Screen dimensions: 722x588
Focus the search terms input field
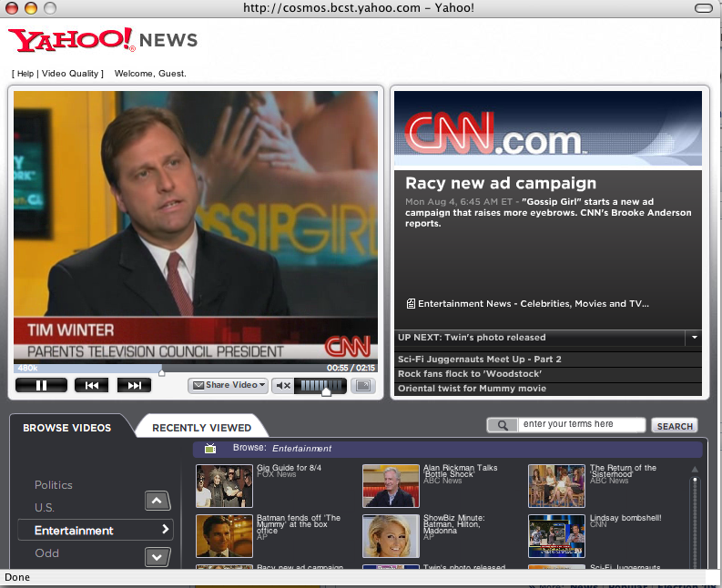pos(582,424)
